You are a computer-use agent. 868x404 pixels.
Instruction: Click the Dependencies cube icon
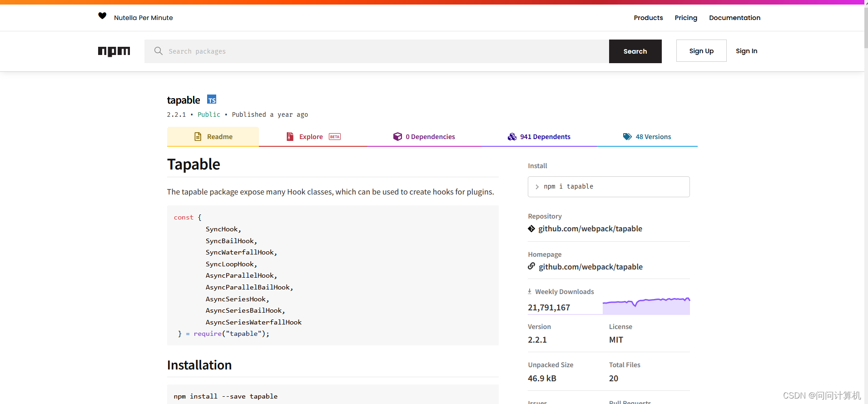pos(397,136)
